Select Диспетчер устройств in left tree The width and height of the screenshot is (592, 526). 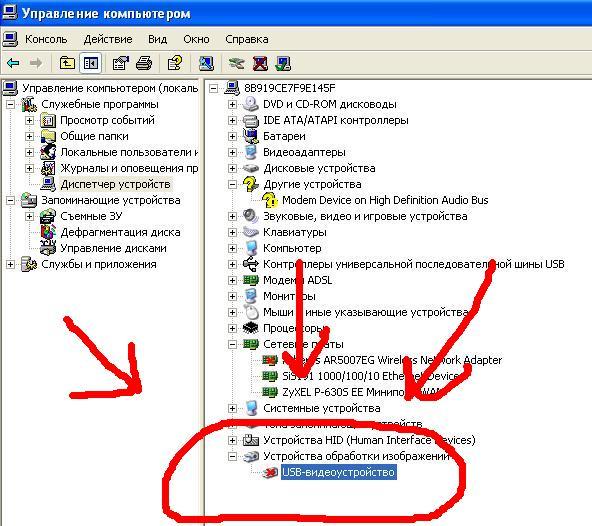(x=116, y=184)
